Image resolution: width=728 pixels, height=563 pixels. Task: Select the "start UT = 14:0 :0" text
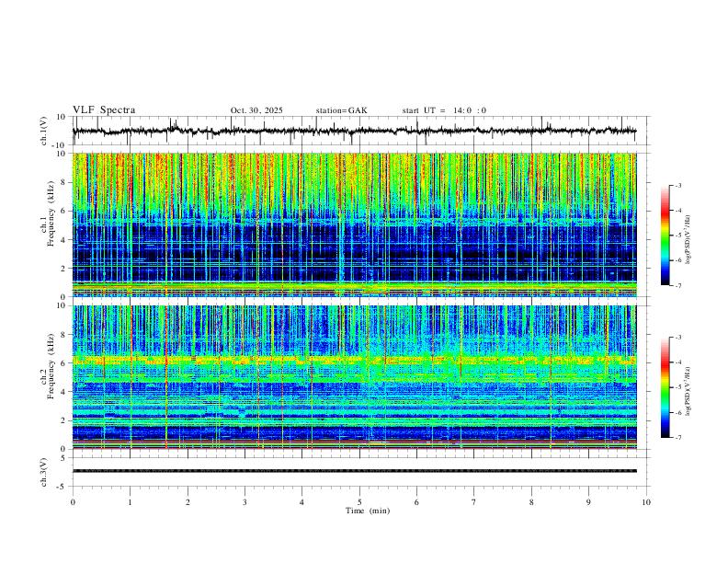pos(444,110)
